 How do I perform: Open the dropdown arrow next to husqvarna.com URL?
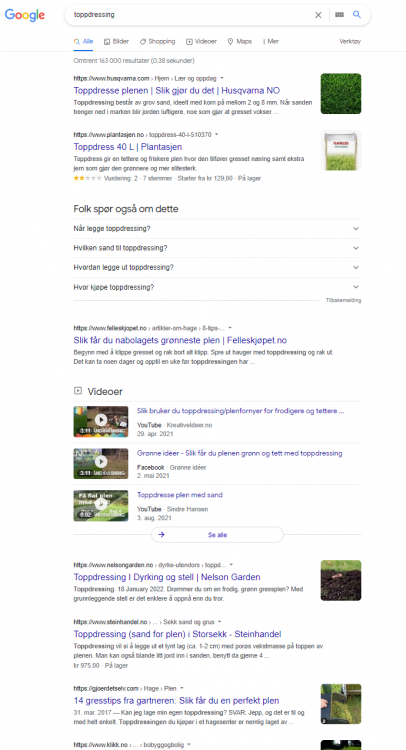coord(221,78)
